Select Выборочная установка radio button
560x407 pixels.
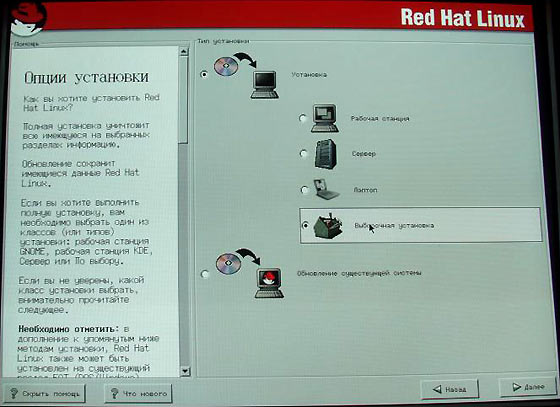pos(305,226)
